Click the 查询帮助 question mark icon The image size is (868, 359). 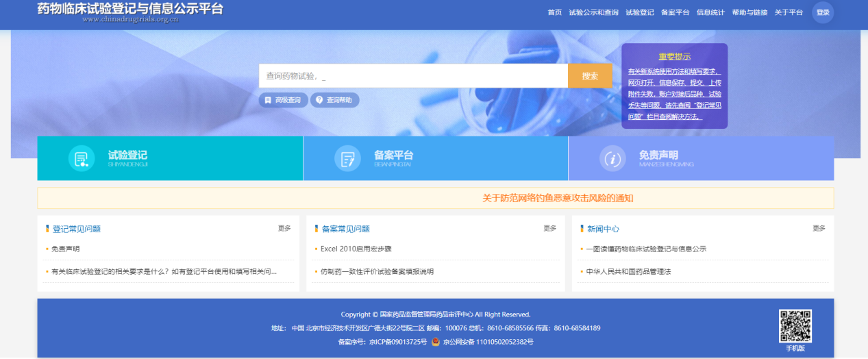(x=319, y=100)
